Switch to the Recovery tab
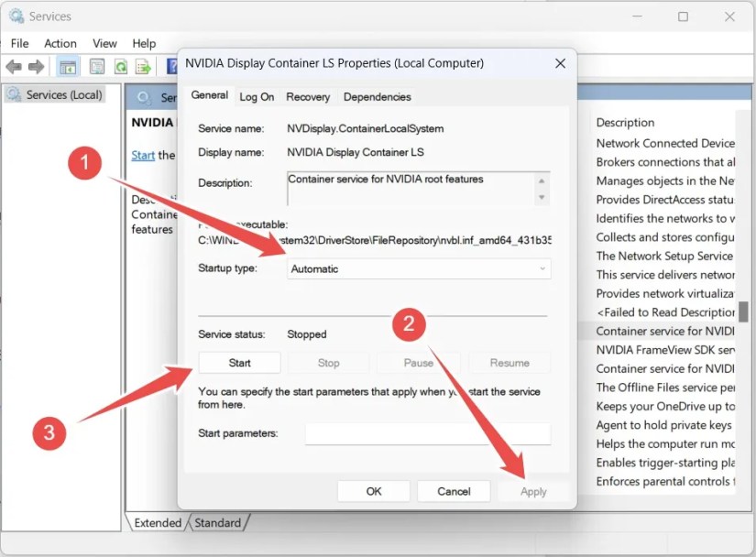Viewport: 756px width, 557px height. tap(308, 97)
